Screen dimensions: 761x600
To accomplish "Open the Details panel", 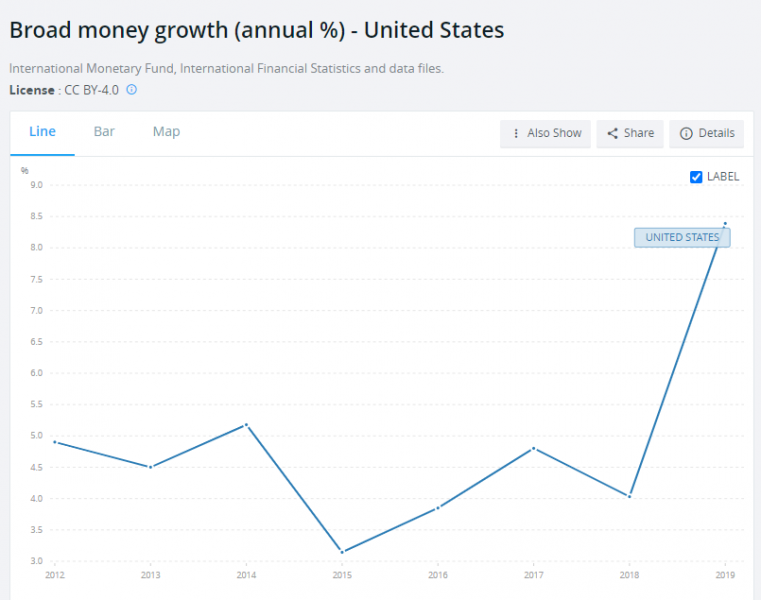I will click(707, 133).
